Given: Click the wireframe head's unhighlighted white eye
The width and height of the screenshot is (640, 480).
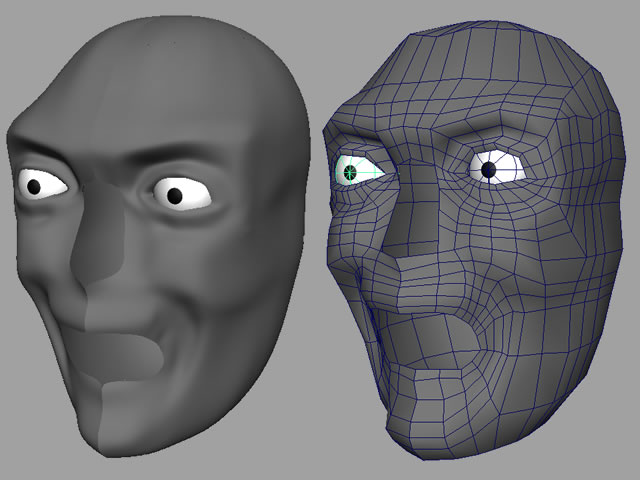Looking at the screenshot, I should point(496,167).
